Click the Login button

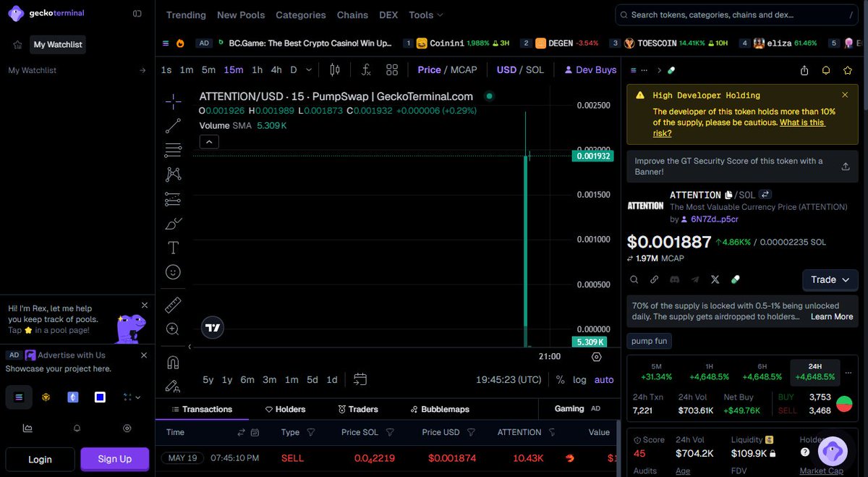click(40, 459)
